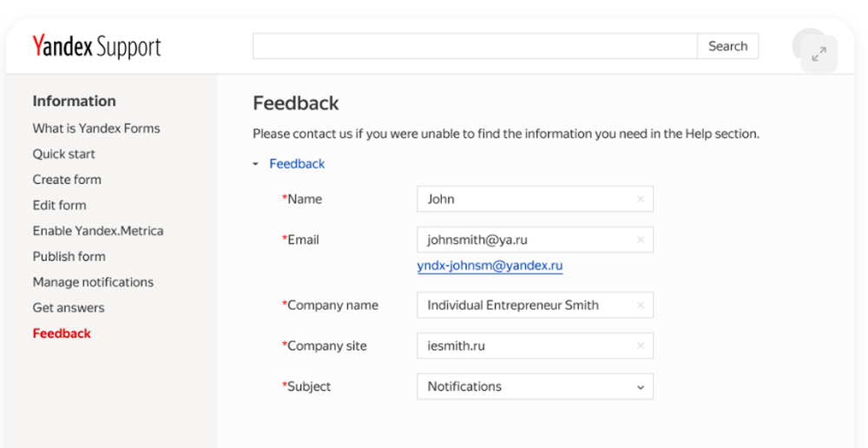
Task: Click the *Company name label
Action: (330, 305)
